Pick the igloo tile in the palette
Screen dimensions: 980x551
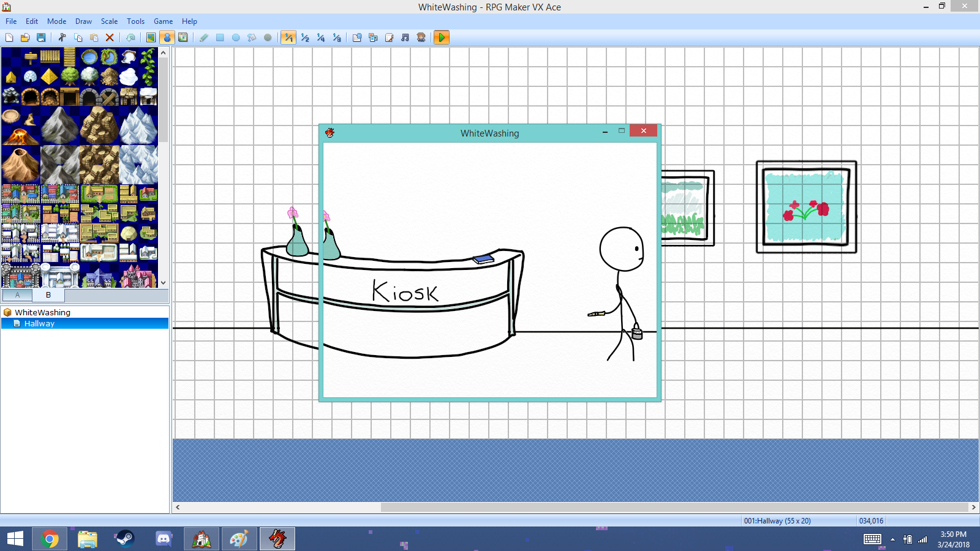[30, 77]
